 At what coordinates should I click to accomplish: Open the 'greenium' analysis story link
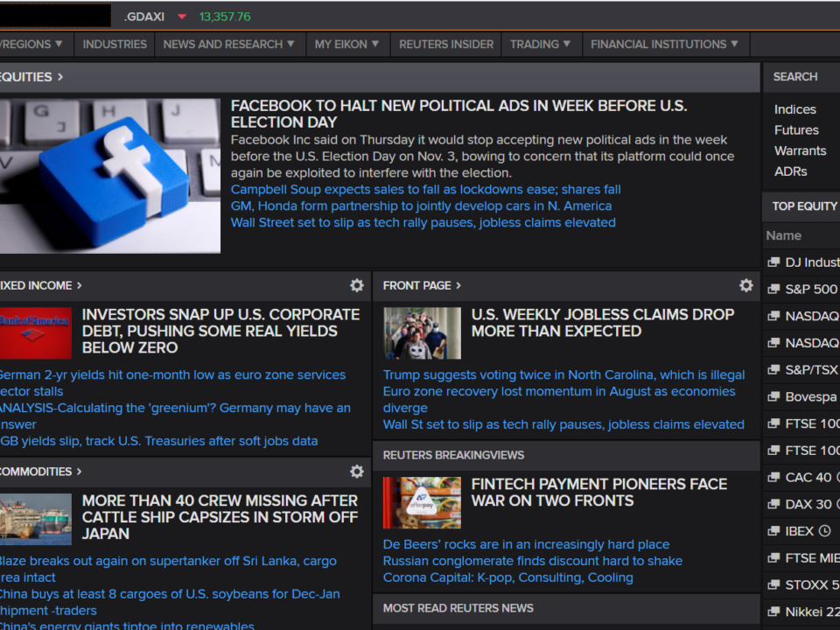pyautogui.click(x=175, y=416)
